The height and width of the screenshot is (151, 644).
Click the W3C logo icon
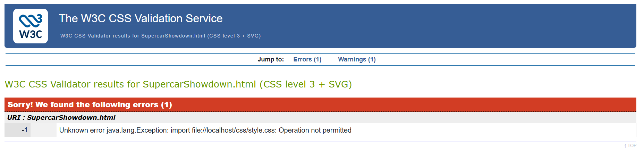coord(31,26)
